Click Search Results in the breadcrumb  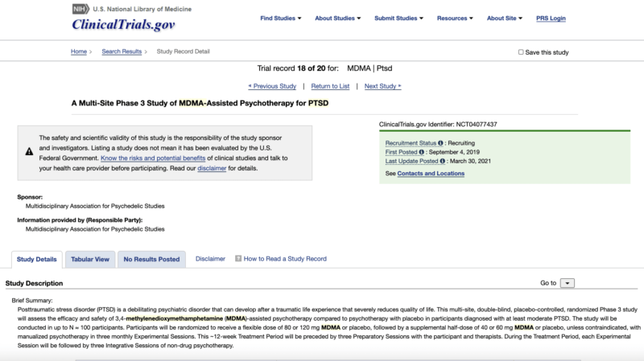click(x=122, y=51)
